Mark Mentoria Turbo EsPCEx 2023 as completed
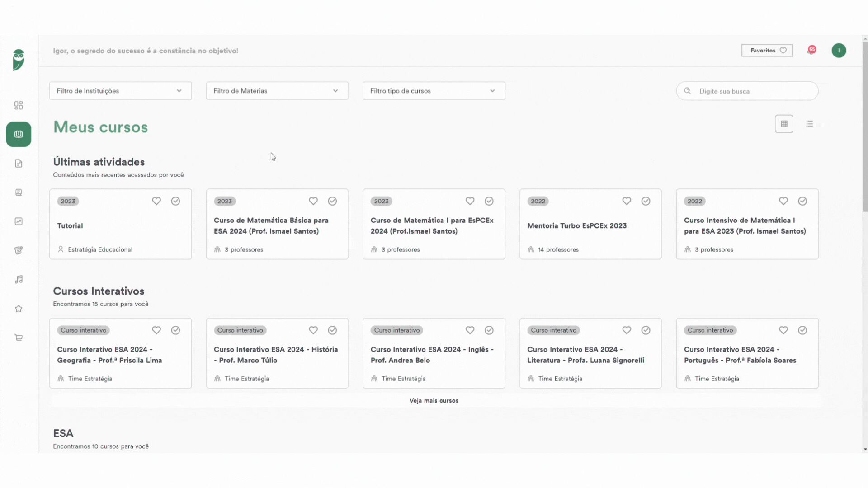The height and width of the screenshot is (488, 868). click(x=646, y=201)
